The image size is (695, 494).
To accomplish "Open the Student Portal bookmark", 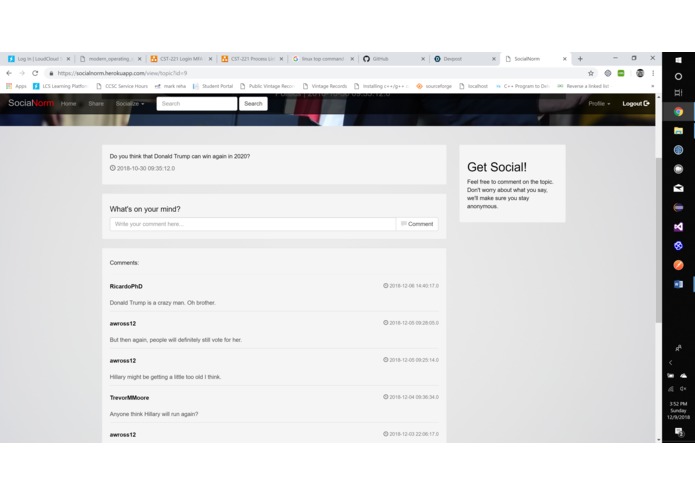I will coord(213,86).
